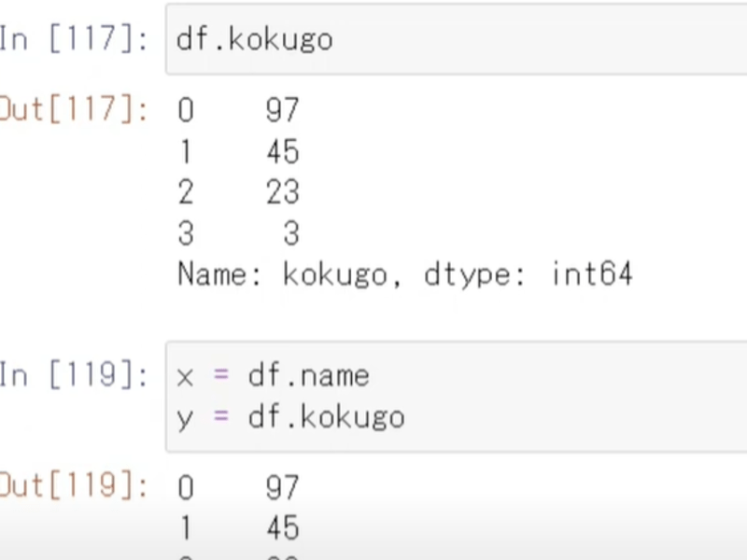747x560 pixels.
Task: Select the In [119] prompt label
Action: [x=73, y=375]
